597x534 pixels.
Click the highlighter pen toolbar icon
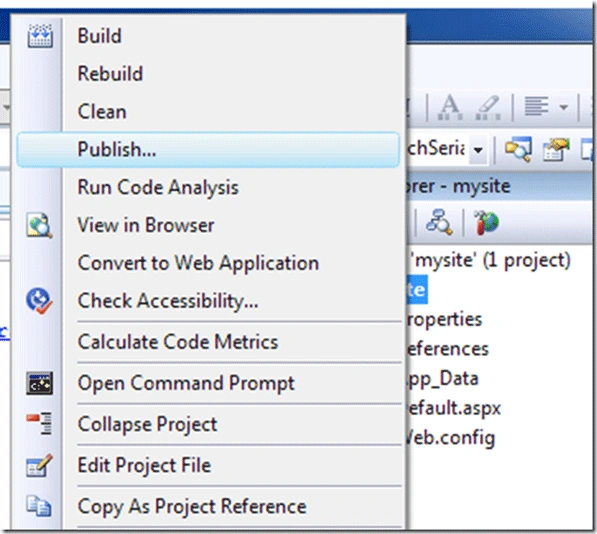(x=488, y=107)
